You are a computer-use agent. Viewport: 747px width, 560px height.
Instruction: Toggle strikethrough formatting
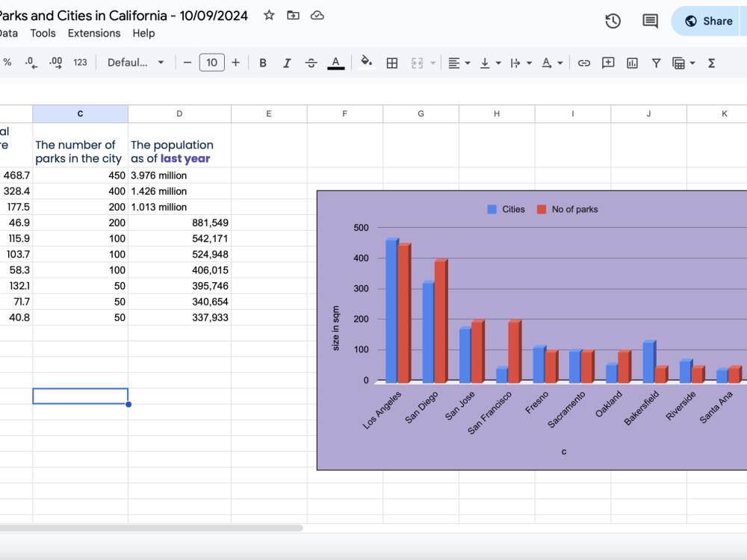311,63
